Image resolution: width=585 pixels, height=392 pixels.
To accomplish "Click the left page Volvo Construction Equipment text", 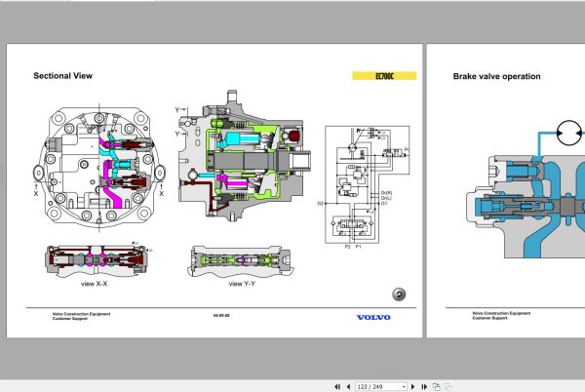I will (x=81, y=314).
